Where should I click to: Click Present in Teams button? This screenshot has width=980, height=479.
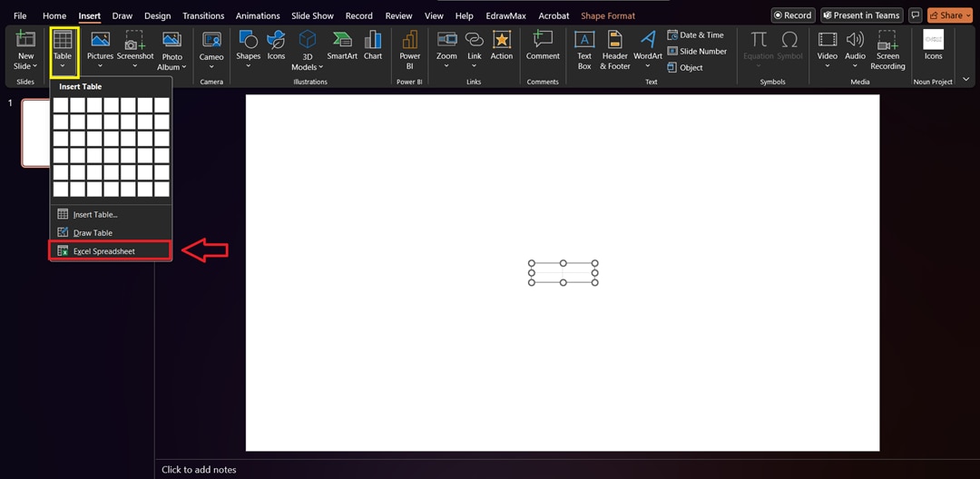click(x=862, y=15)
